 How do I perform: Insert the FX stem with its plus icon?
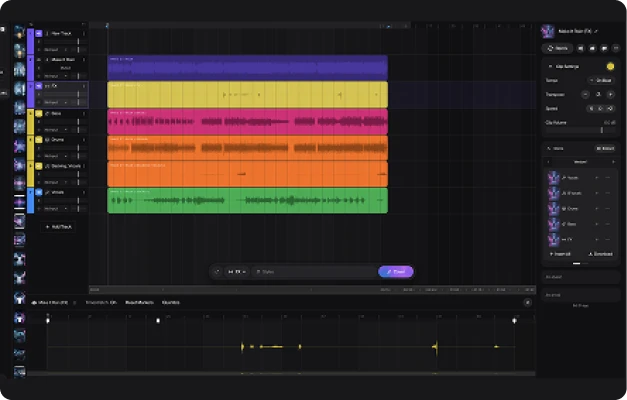pyautogui.click(x=597, y=240)
